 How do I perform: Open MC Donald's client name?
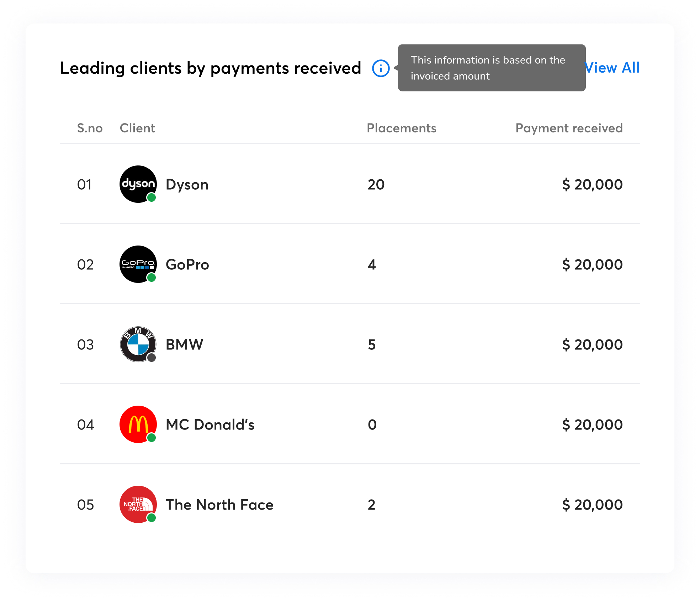click(210, 425)
